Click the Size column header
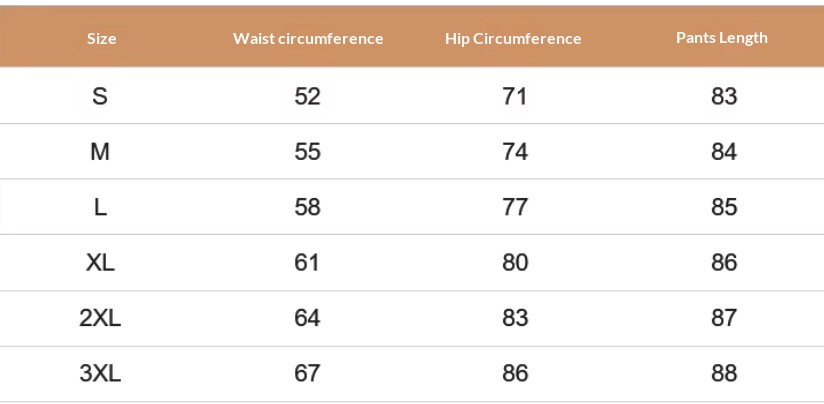 [101, 39]
